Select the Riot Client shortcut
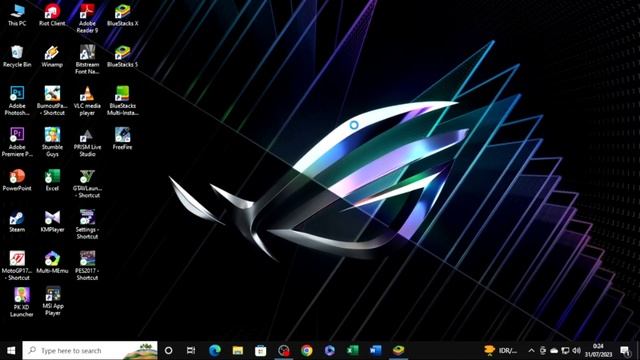Screen dimensions: 640x360 click(52, 15)
